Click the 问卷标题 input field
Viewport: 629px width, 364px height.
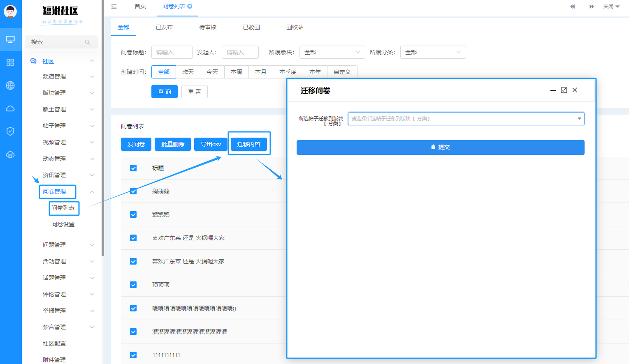click(172, 52)
